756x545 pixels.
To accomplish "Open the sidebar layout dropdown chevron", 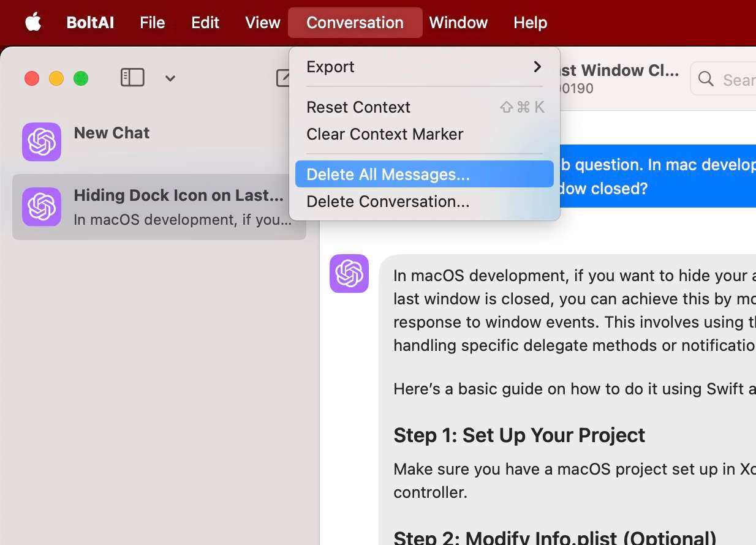I will point(170,78).
